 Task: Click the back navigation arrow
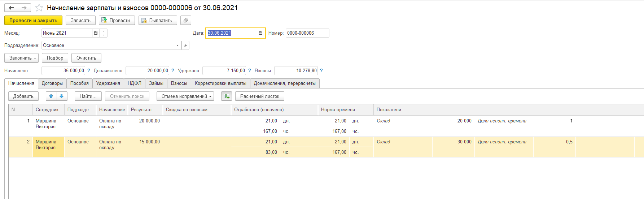[11, 8]
